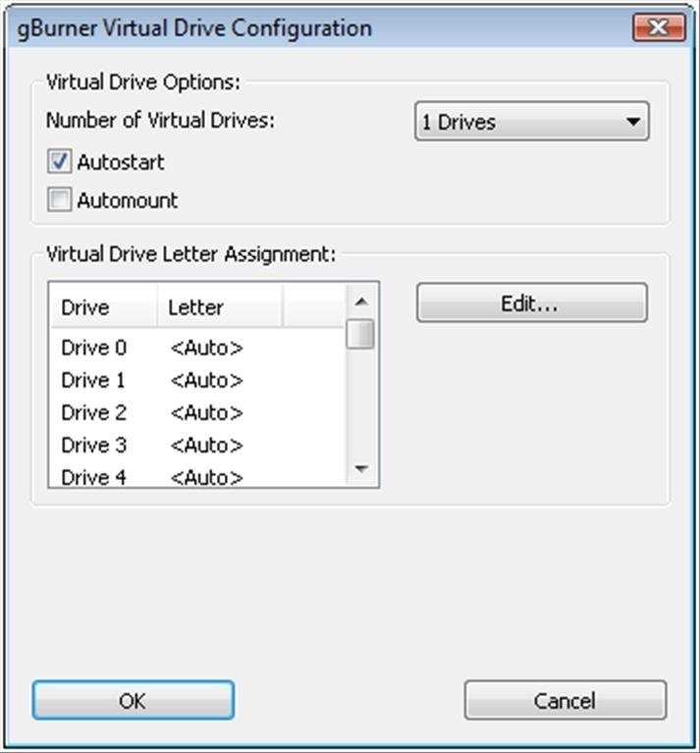
Task: Select the Drive 2 row
Action: coord(197,413)
